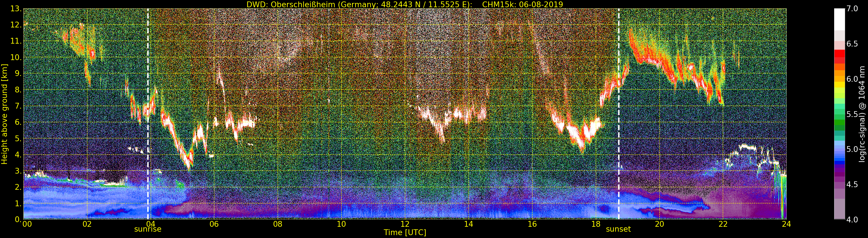868x238 pixels.
Task: Click the colorbar value '5.5'
Action: (852, 114)
